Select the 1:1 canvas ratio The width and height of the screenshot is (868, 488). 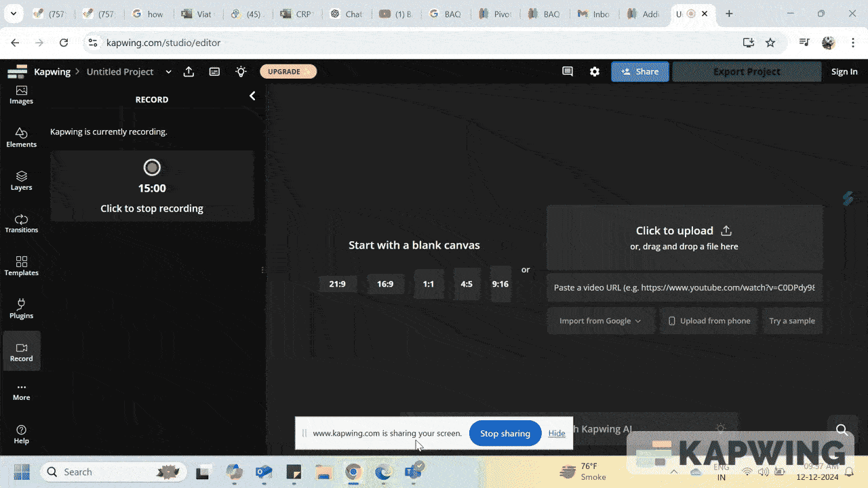pyautogui.click(x=429, y=284)
